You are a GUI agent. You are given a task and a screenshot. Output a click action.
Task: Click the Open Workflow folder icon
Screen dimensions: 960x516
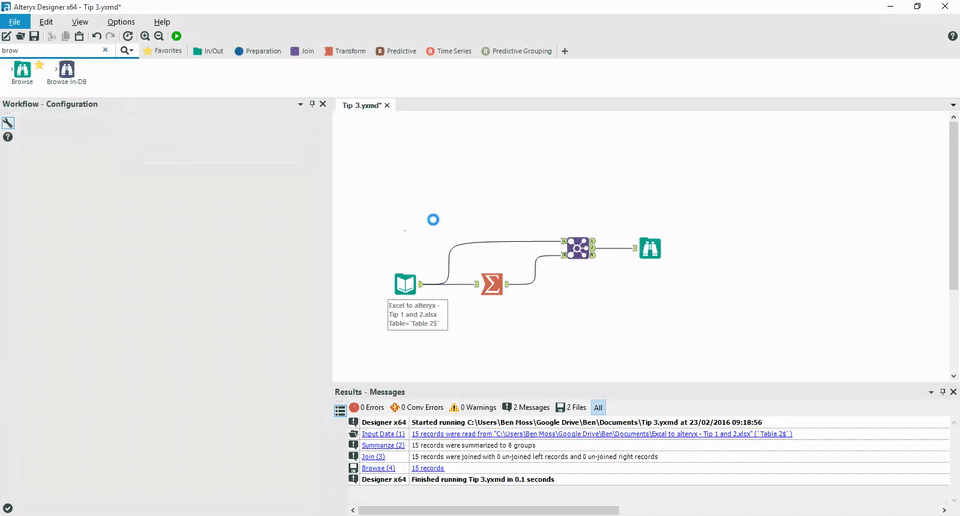[20, 36]
